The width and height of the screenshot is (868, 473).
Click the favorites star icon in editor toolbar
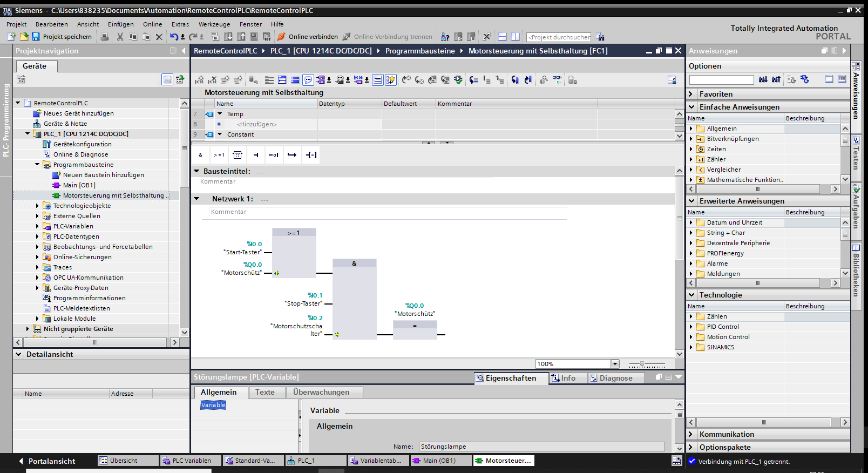[391, 80]
